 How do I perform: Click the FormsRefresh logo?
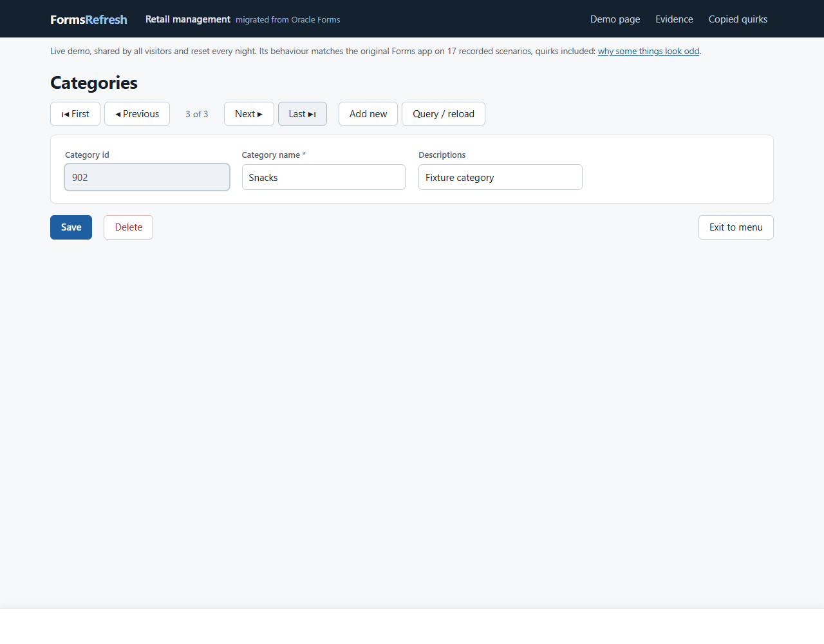pyautogui.click(x=89, y=19)
